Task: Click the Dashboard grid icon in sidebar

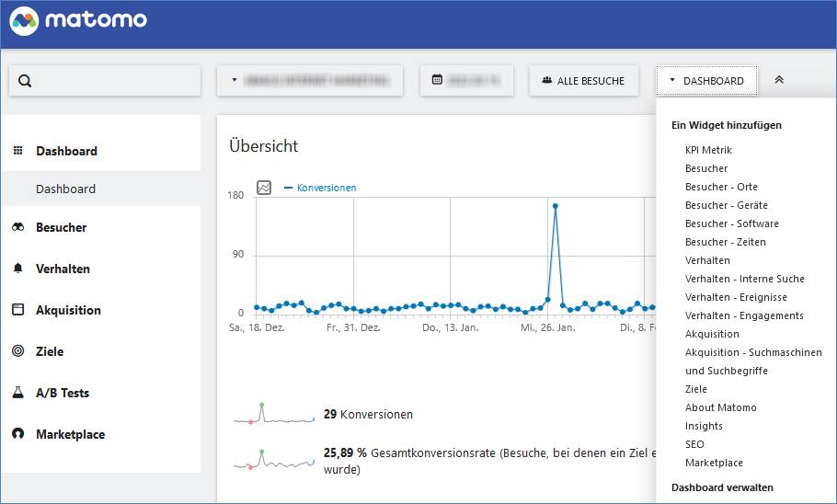Action: tap(18, 151)
